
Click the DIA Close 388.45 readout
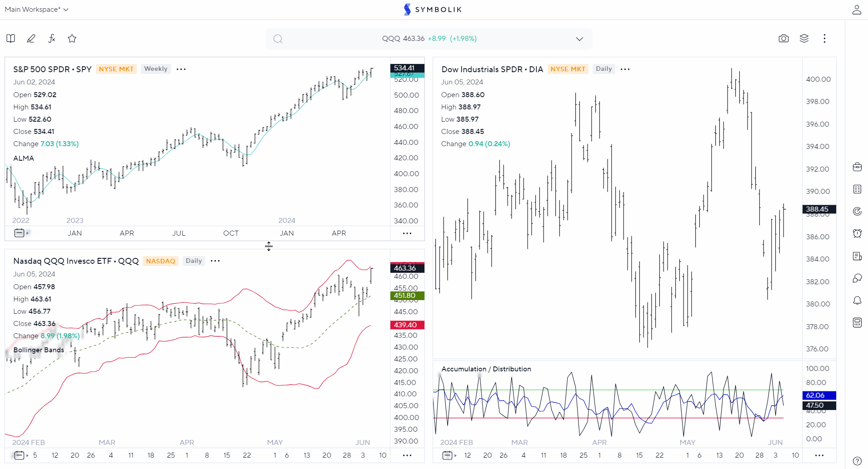click(462, 132)
